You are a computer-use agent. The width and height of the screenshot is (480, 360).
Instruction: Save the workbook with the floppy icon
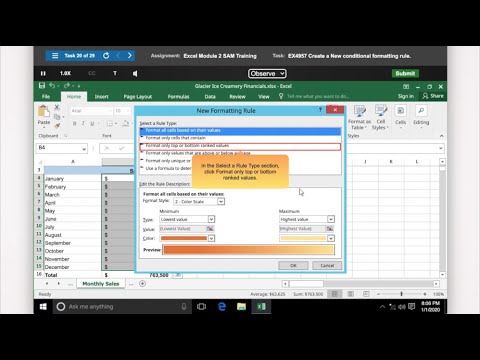pos(42,86)
